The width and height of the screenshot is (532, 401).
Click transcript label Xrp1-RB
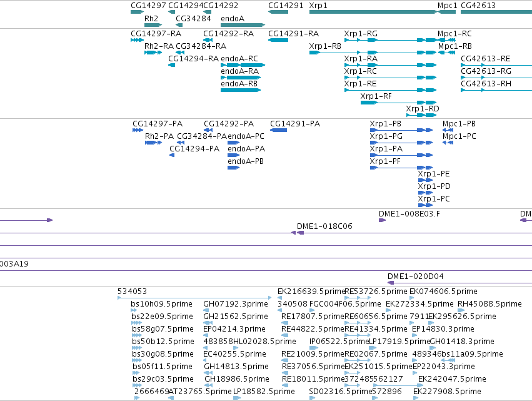[325, 46]
